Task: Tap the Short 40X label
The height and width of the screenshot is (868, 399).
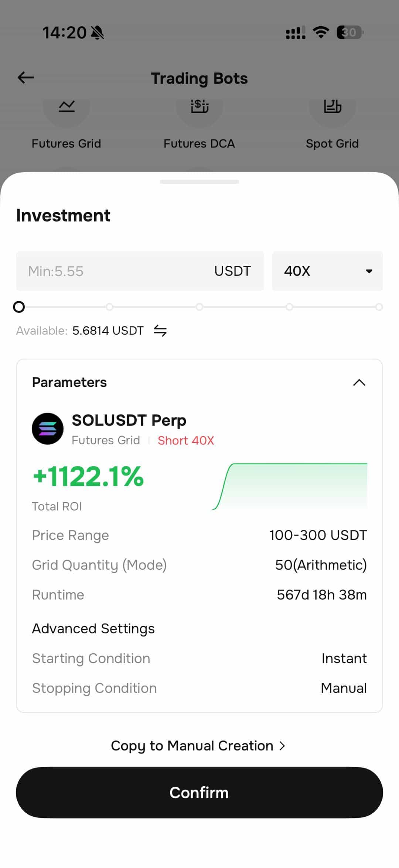Action: point(186,441)
